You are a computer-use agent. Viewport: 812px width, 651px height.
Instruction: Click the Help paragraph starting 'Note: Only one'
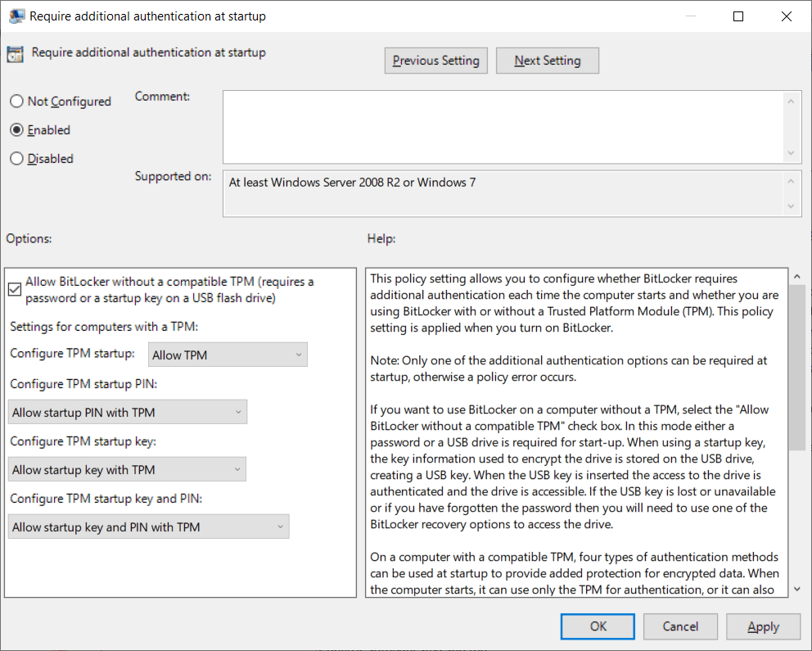pyautogui.click(x=569, y=368)
